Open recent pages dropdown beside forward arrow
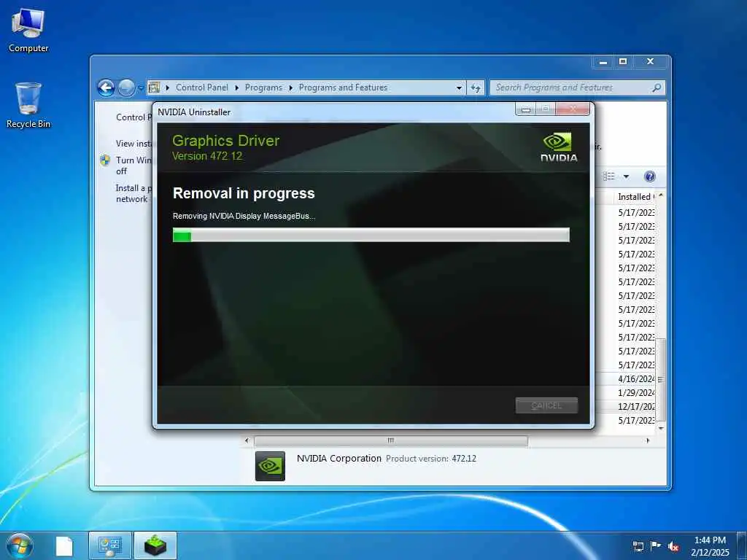The height and width of the screenshot is (560, 747). (x=141, y=88)
